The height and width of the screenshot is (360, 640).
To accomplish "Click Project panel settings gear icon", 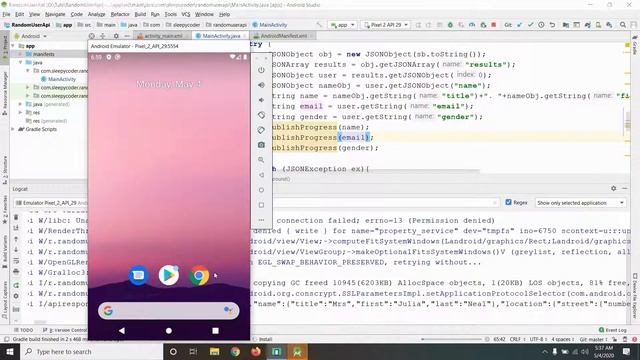I will point(116,36).
